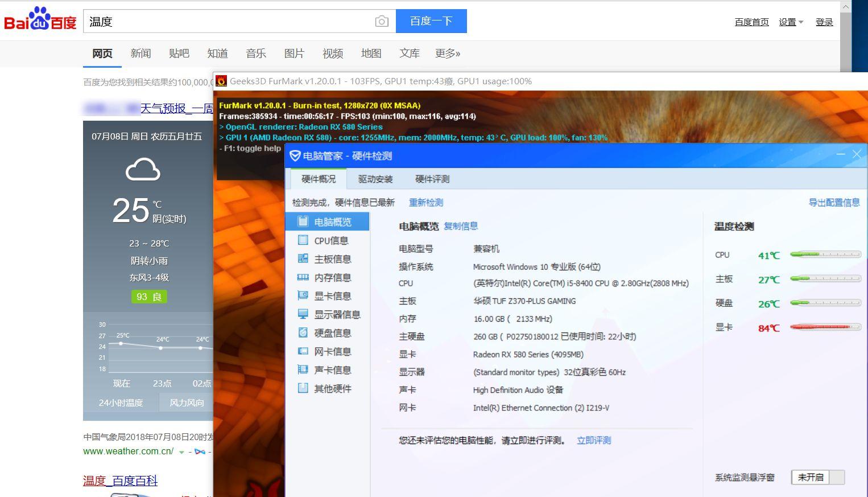Click the shield logo in 电脑管家 title bar

click(x=295, y=155)
